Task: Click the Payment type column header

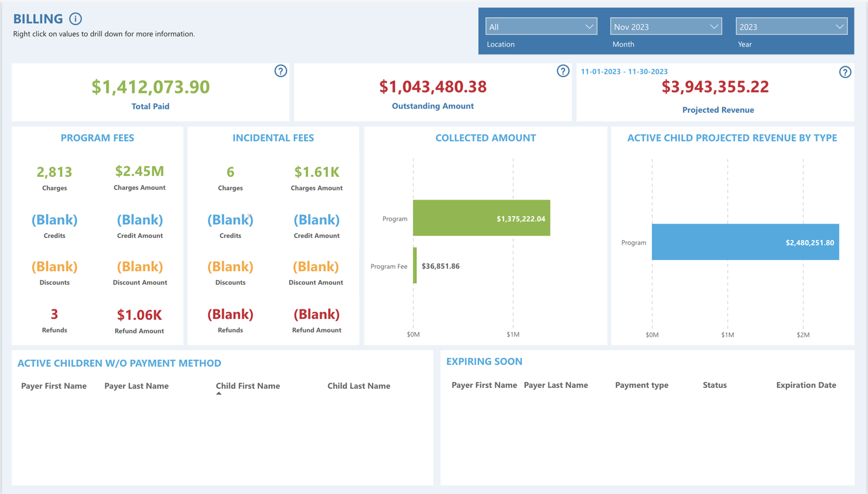Action: pyautogui.click(x=641, y=385)
